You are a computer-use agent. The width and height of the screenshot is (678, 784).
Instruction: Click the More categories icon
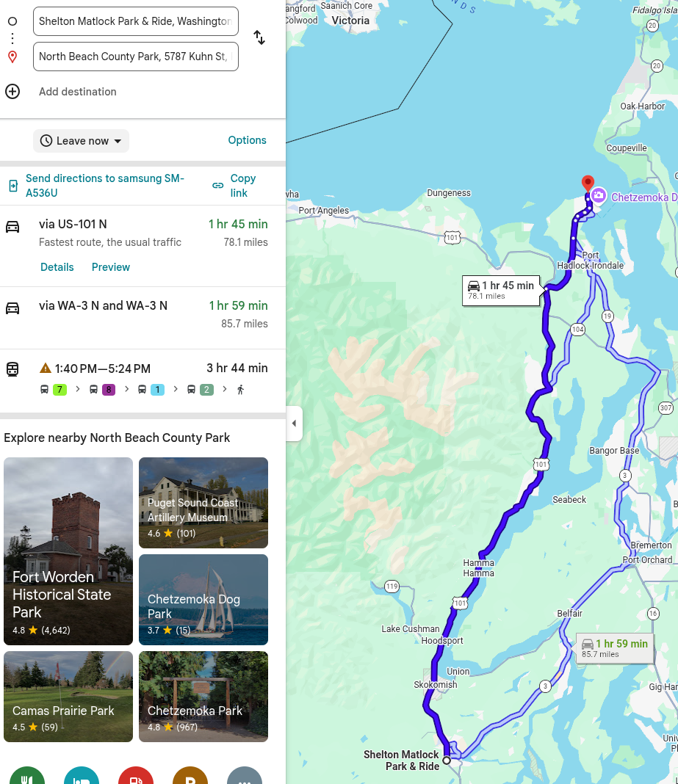tap(245, 778)
